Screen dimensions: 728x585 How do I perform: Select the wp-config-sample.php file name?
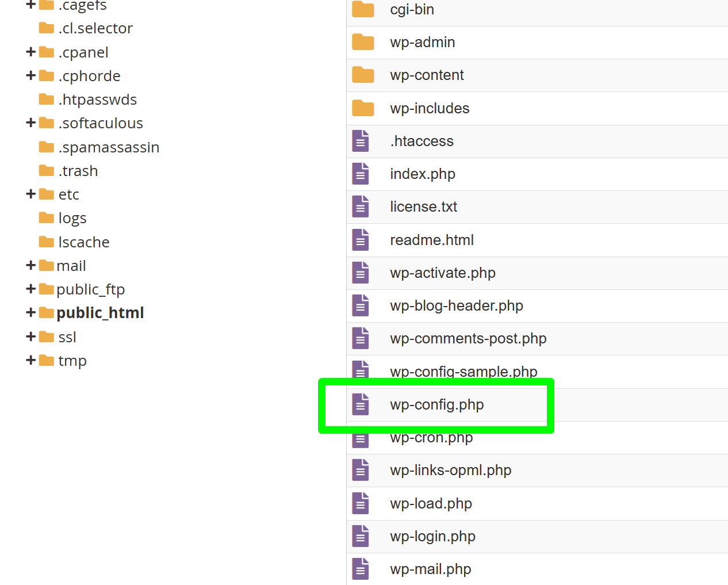point(463,371)
